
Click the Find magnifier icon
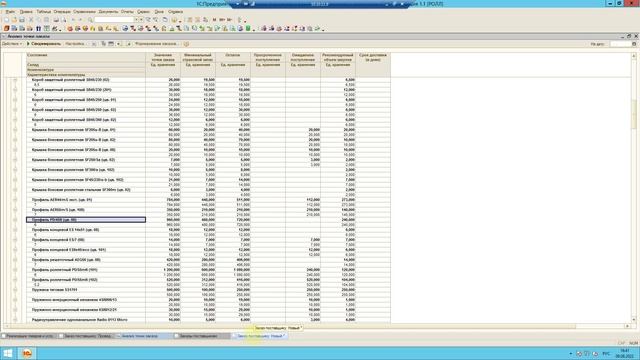[90, 20]
